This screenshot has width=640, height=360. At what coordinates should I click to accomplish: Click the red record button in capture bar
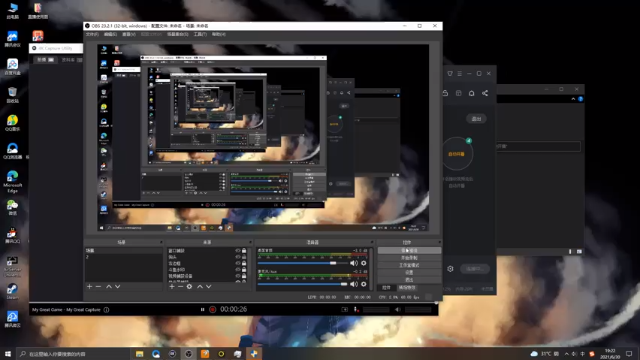point(213,310)
